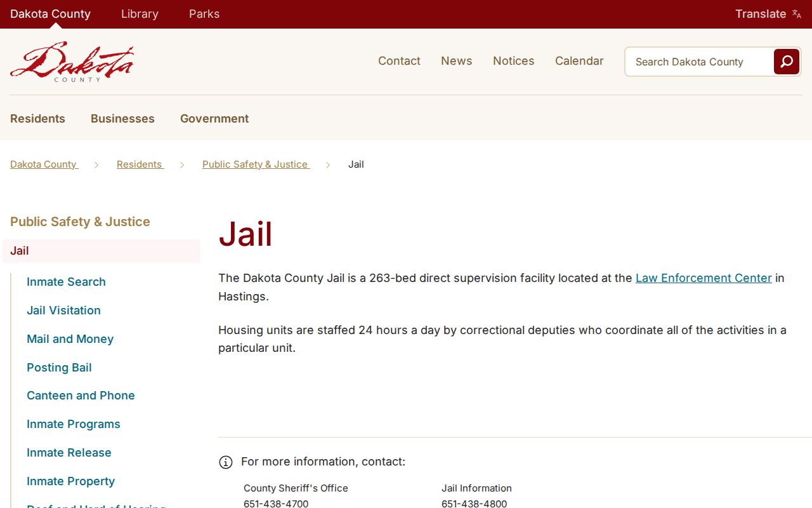Image resolution: width=812 pixels, height=508 pixels.
Task: Select Jail in the sidebar
Action: pyautogui.click(x=101, y=251)
